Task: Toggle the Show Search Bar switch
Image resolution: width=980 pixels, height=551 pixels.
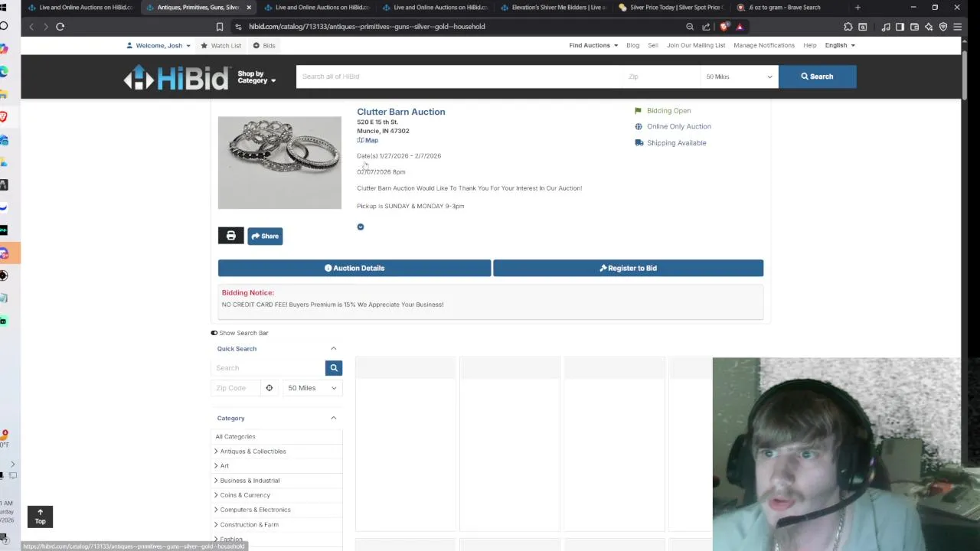Action: 214,333
